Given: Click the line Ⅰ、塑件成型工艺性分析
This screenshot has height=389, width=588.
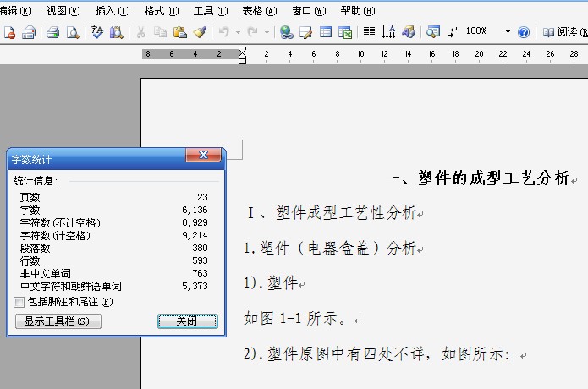Looking at the screenshot, I should coord(332,213).
